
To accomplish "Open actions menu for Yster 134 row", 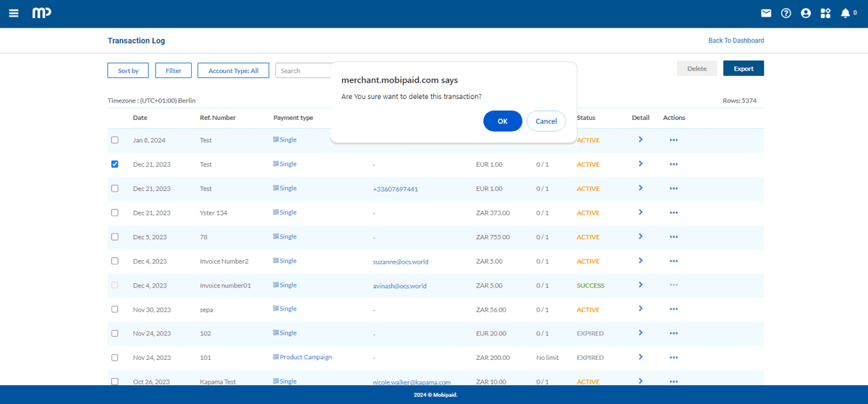I will 673,213.
